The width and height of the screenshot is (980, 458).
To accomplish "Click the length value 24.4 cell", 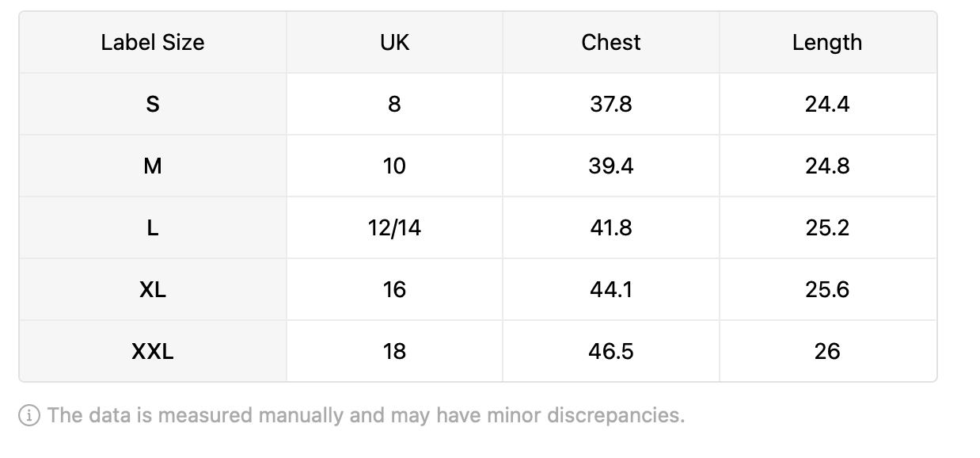I will tap(827, 104).
